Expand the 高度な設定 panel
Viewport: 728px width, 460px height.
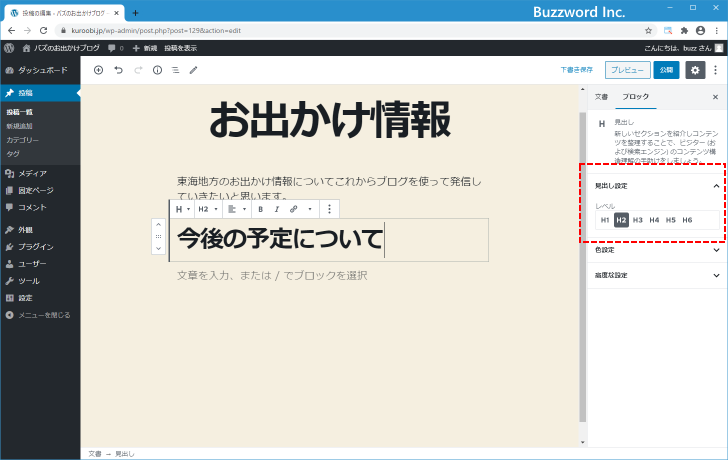pyautogui.click(x=657, y=275)
